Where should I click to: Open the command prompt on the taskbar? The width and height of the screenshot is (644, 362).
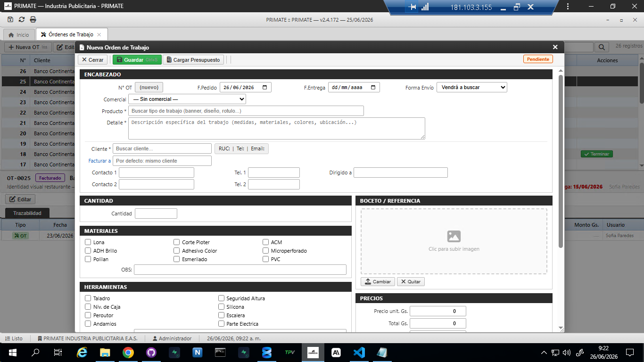(x=220, y=353)
